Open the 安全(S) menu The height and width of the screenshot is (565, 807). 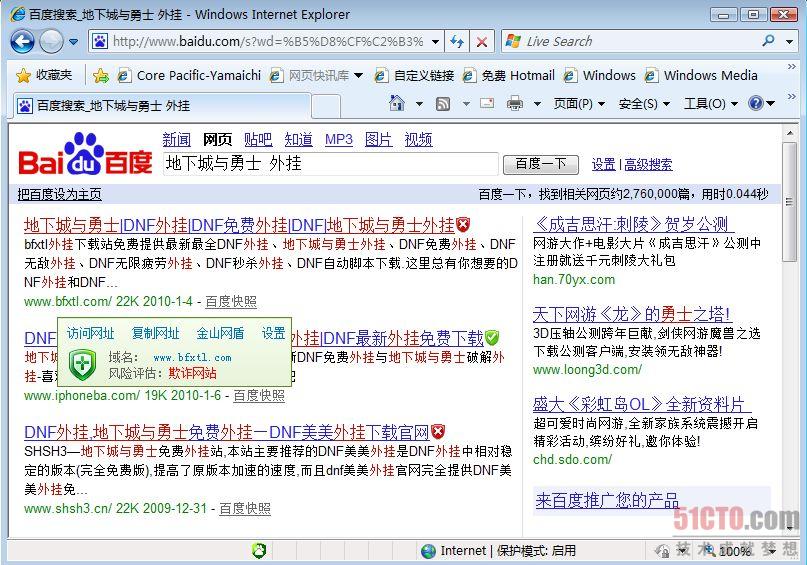point(644,104)
